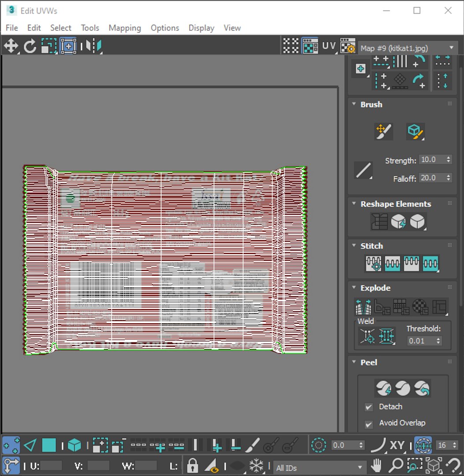Open the View menu
Screen dimensions: 464x476
point(232,28)
